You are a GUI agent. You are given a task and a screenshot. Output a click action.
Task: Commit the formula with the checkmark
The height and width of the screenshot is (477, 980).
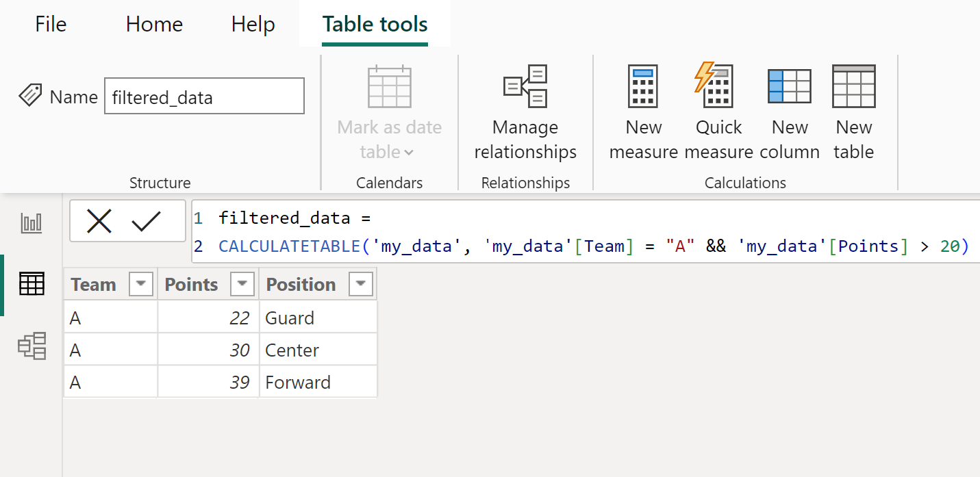(146, 221)
